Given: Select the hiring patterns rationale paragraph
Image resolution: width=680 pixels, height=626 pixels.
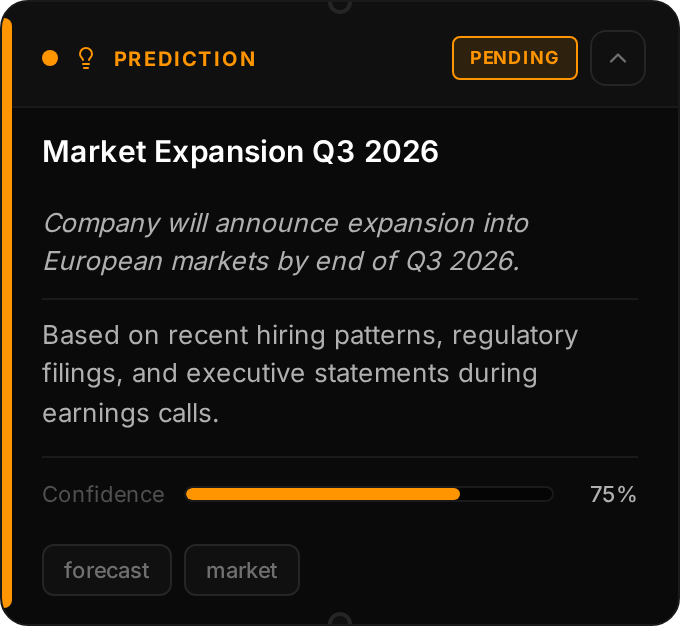Looking at the screenshot, I should point(310,373).
